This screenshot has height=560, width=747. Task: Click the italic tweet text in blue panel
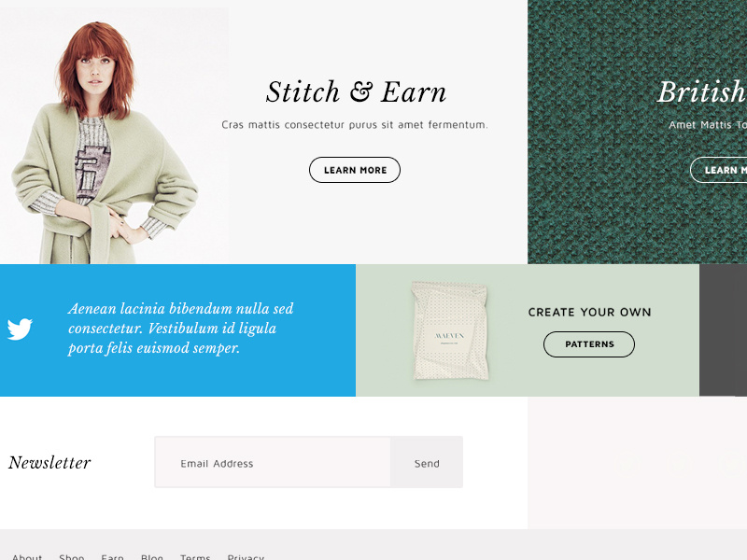(180, 329)
